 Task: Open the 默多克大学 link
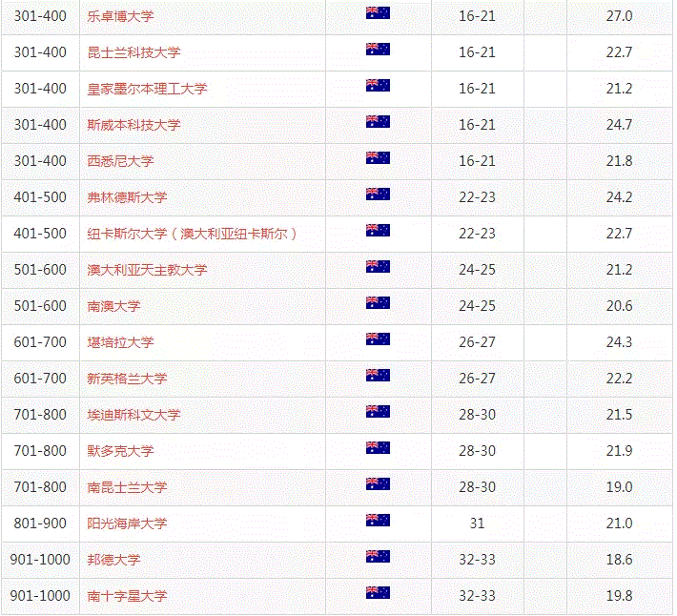pyautogui.click(x=120, y=452)
